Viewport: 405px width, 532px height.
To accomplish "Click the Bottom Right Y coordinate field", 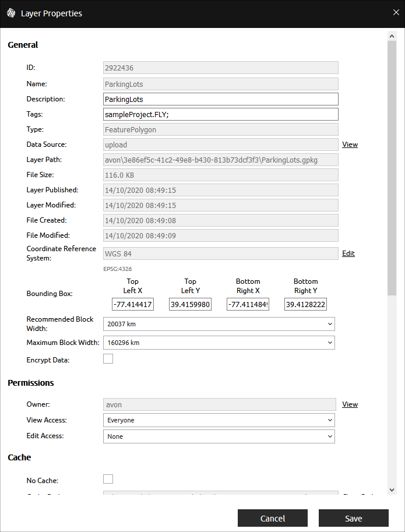I will point(305,304).
